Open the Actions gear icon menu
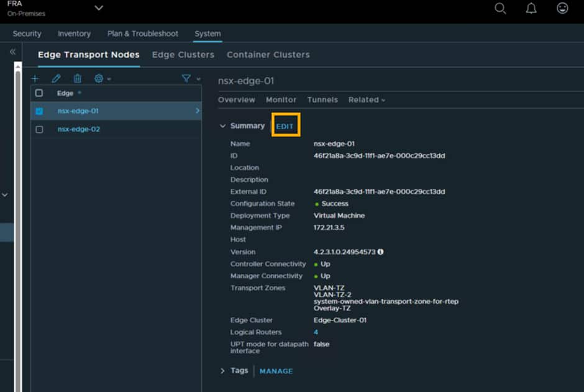The image size is (584, 392). coord(98,78)
